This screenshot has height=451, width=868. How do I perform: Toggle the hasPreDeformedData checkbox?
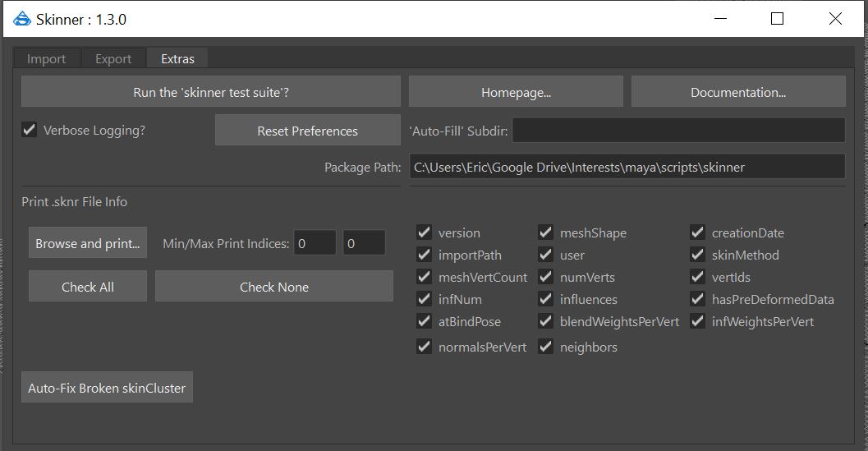pos(697,299)
